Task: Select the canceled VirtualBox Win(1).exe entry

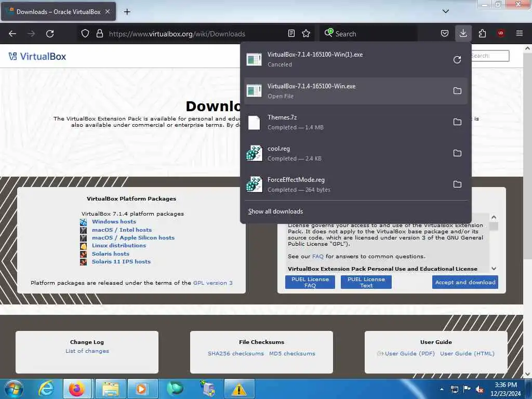Action: (x=355, y=60)
